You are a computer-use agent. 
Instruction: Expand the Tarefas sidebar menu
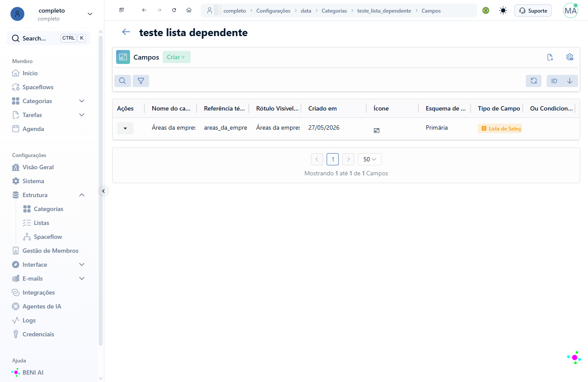click(x=82, y=115)
